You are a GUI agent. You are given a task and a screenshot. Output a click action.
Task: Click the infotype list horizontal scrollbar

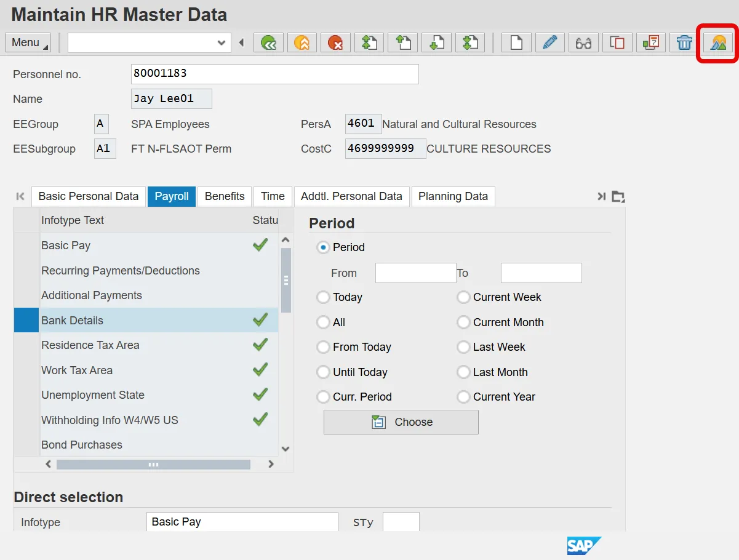(153, 465)
